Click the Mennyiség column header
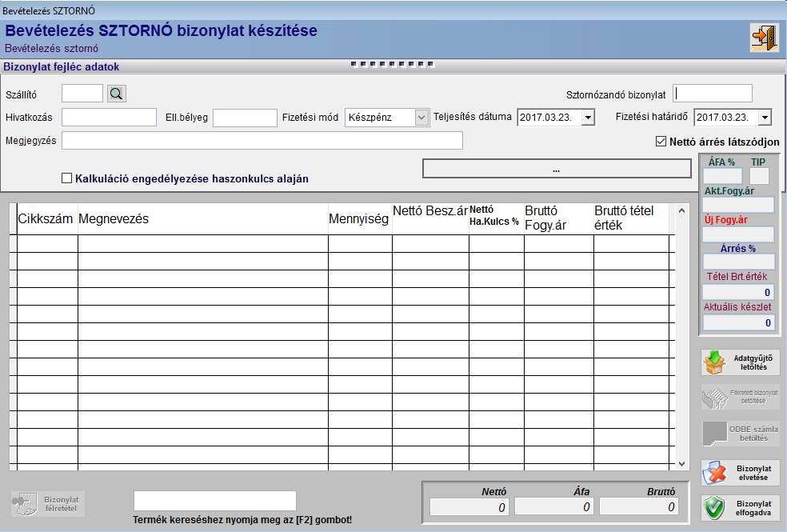The height and width of the screenshot is (532, 787). 360,219
